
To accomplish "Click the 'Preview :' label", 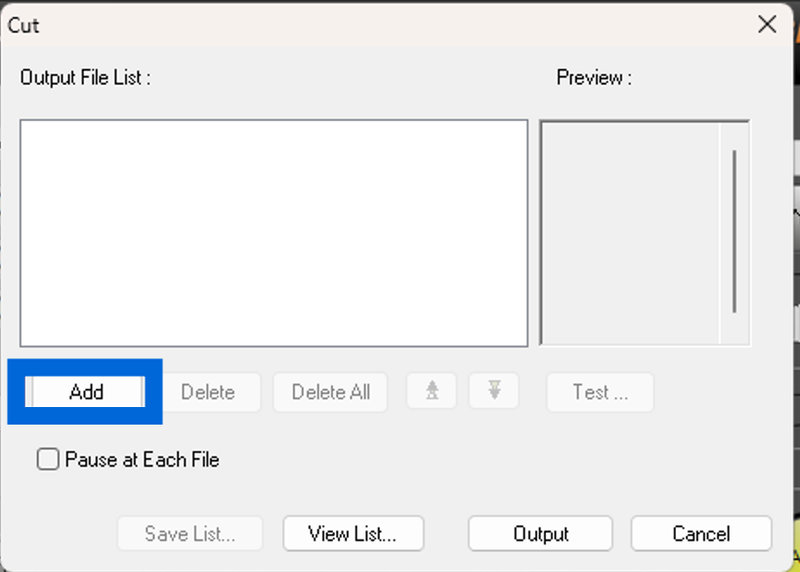I will click(594, 78).
